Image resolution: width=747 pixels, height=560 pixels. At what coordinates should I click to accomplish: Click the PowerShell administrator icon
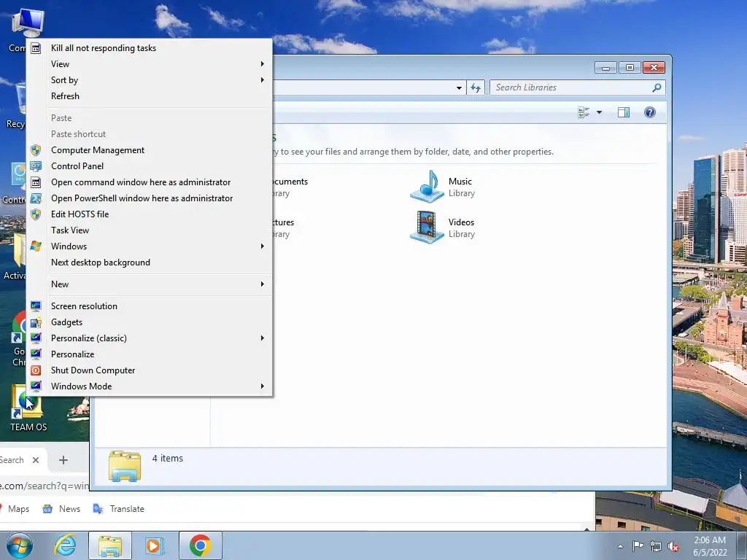click(x=36, y=198)
